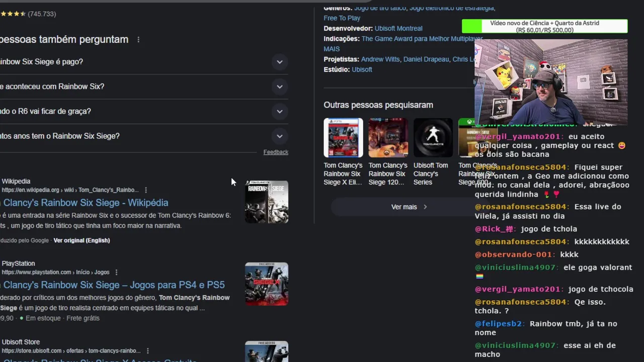Click the star rating icons

tap(13, 14)
